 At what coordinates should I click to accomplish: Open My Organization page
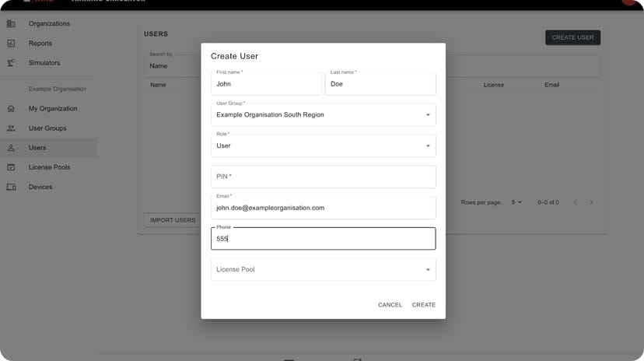tap(48, 108)
